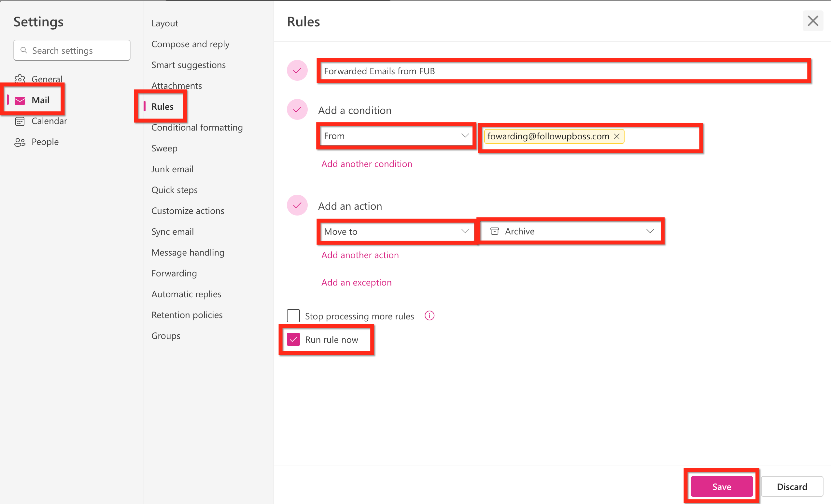
Task: Enable Stop processing more rules checkbox
Action: (293, 316)
